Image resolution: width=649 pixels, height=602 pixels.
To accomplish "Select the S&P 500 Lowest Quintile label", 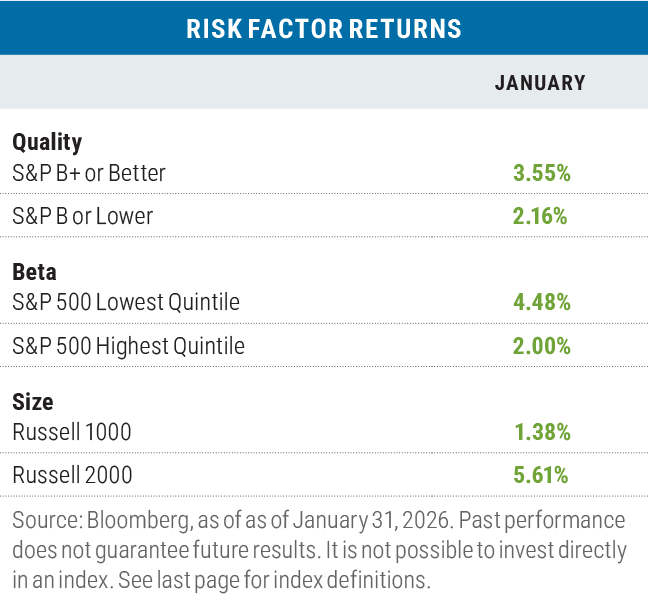I will pos(126,302).
